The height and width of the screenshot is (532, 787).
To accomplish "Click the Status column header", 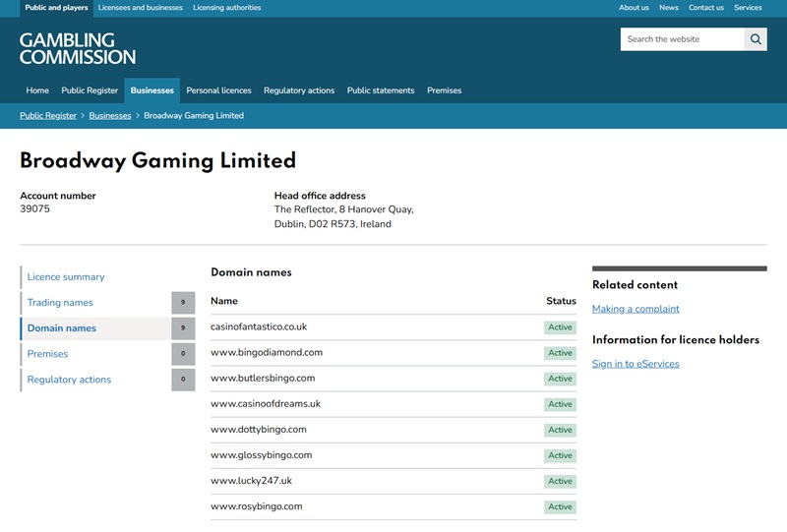I will tap(561, 301).
